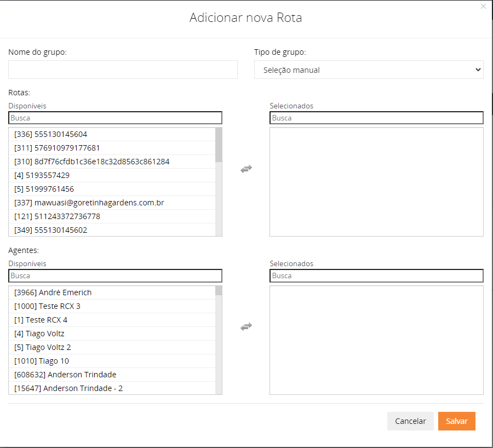Viewport: 493px width, 448px height.
Task: Select route [121] 511243372736778
Action: click(x=112, y=216)
